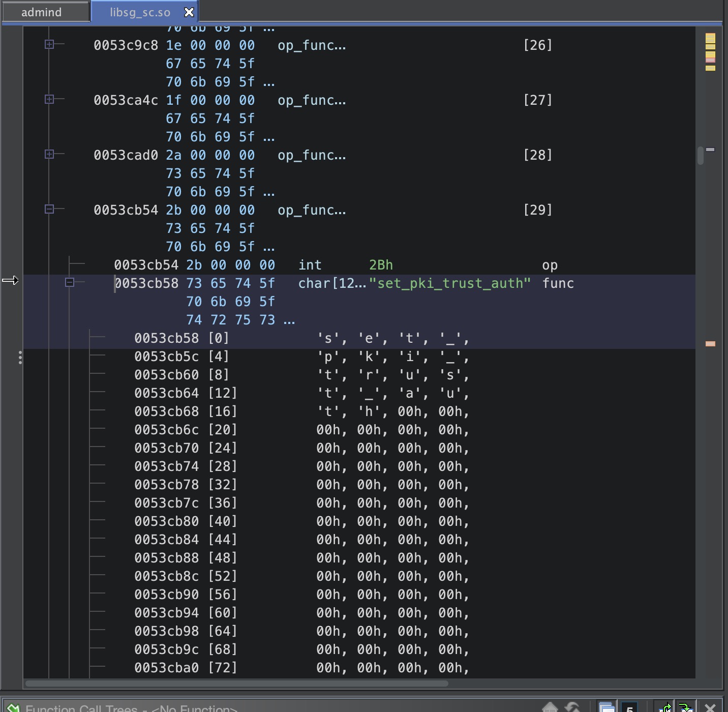The height and width of the screenshot is (712, 728).
Task: Toggle the filter duplicates stacked-windows icon
Action: pos(606,707)
